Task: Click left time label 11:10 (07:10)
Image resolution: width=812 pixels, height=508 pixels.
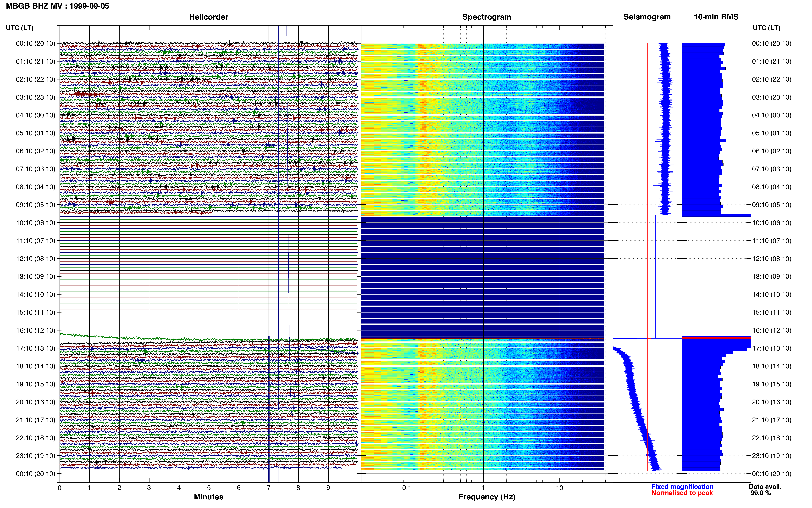Action: [x=36, y=240]
